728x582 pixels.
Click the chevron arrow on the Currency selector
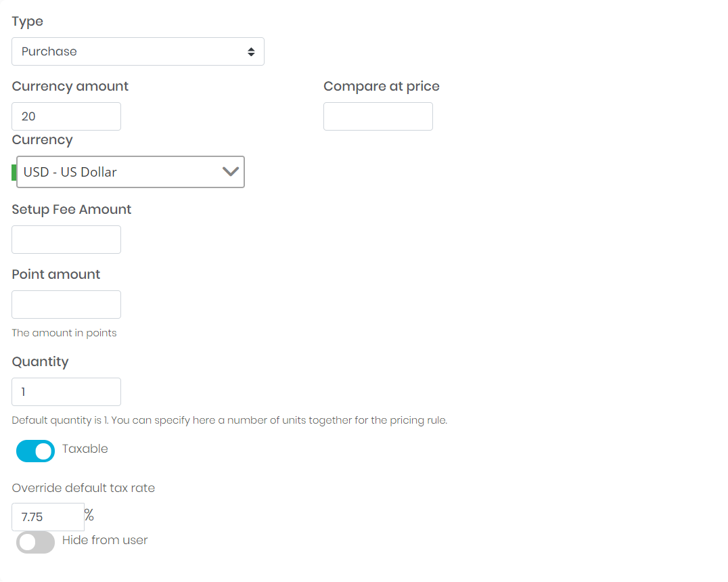point(231,172)
